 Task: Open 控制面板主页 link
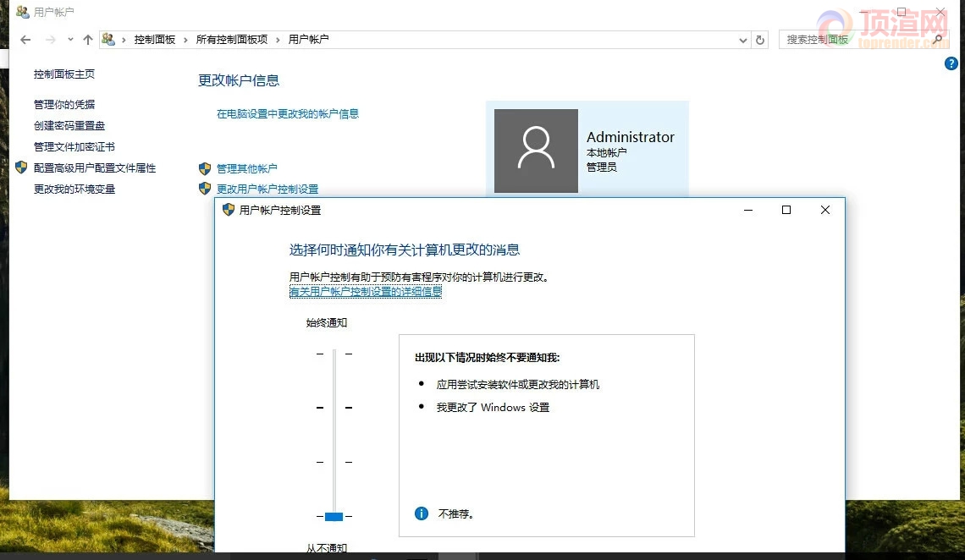coord(64,74)
